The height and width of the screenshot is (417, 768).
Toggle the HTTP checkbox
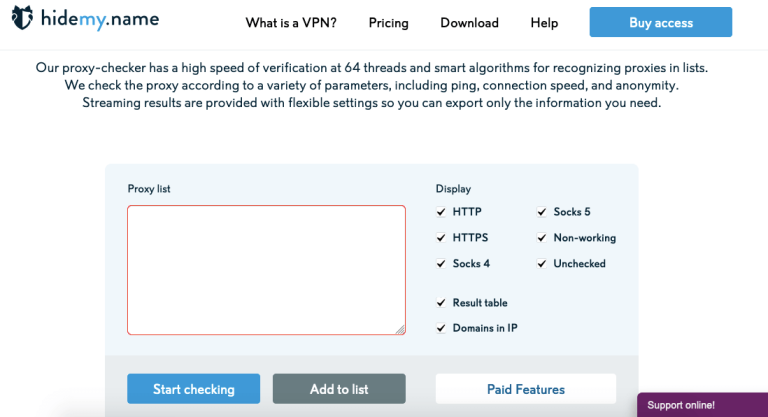(441, 212)
